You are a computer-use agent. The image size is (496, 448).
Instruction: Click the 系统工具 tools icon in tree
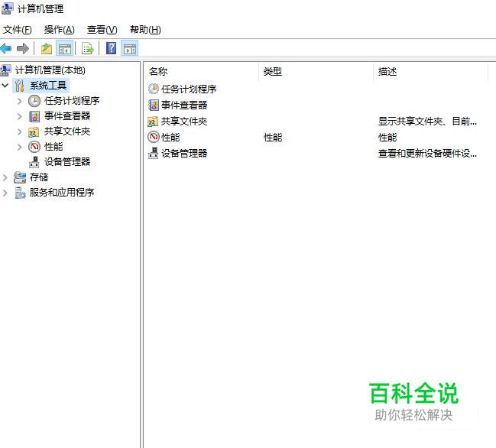(20, 86)
